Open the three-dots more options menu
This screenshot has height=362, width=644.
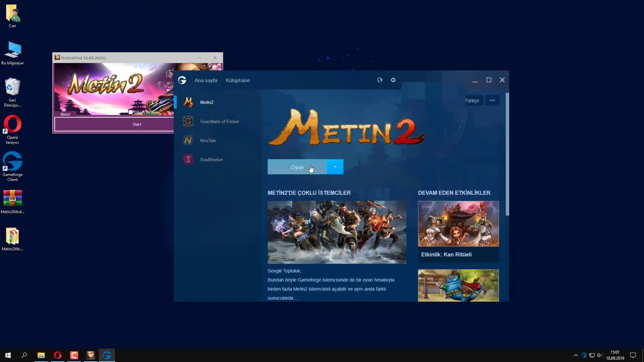click(492, 101)
